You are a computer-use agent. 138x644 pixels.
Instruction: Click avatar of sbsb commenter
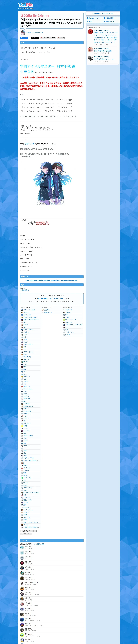pos(22,558)
